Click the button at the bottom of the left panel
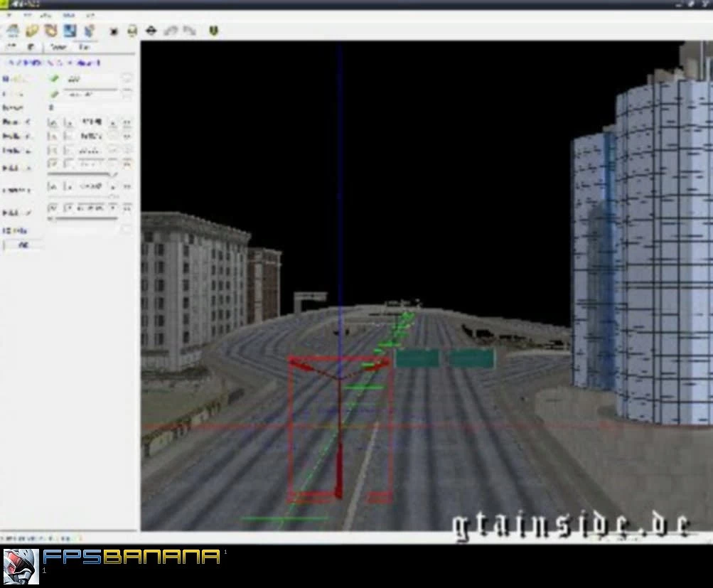Viewport: 713px width, 588px height. coord(23,245)
